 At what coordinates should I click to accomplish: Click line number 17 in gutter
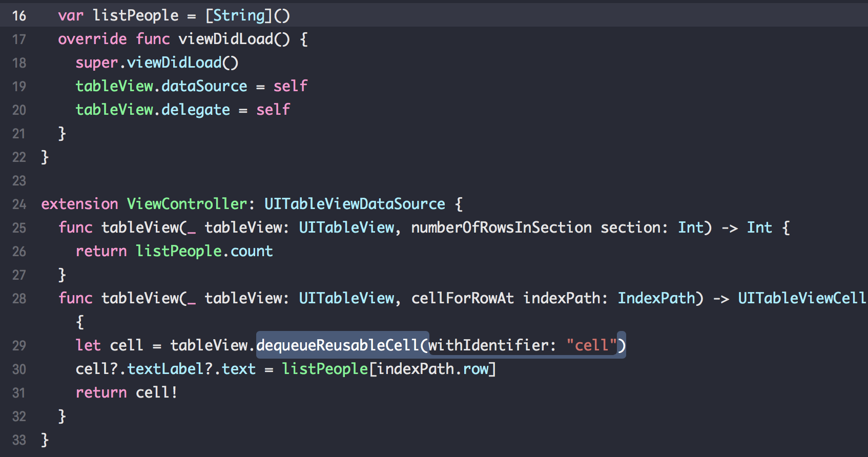point(19,39)
